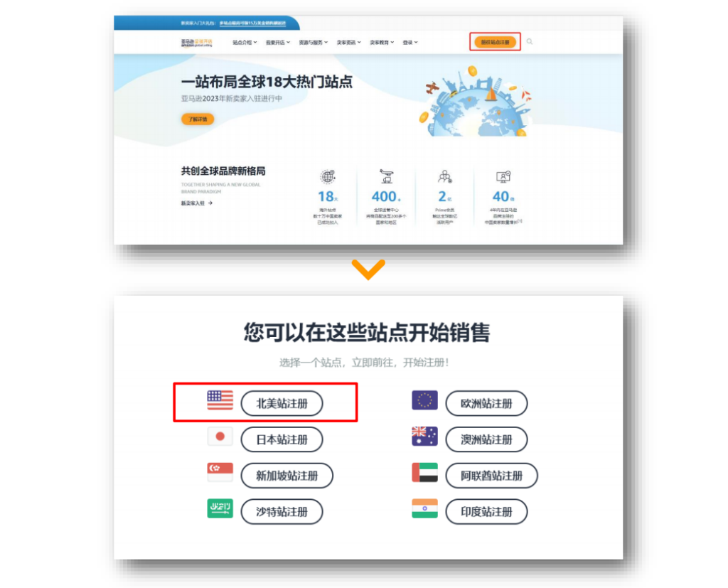Click the 阿联酋站注册 button
This screenshot has width=728, height=588.
[x=491, y=476]
